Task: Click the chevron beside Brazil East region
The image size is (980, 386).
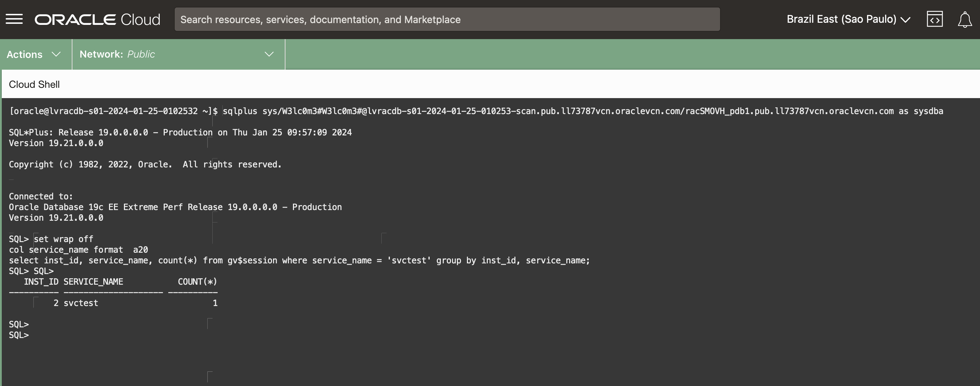Action: click(906, 20)
